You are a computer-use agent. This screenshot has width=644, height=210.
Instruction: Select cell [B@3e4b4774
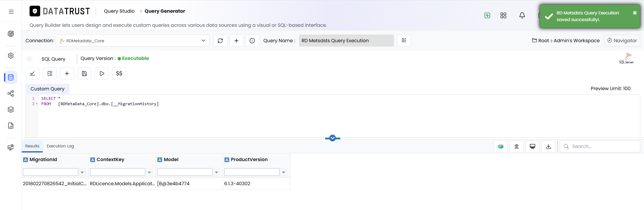189,184
